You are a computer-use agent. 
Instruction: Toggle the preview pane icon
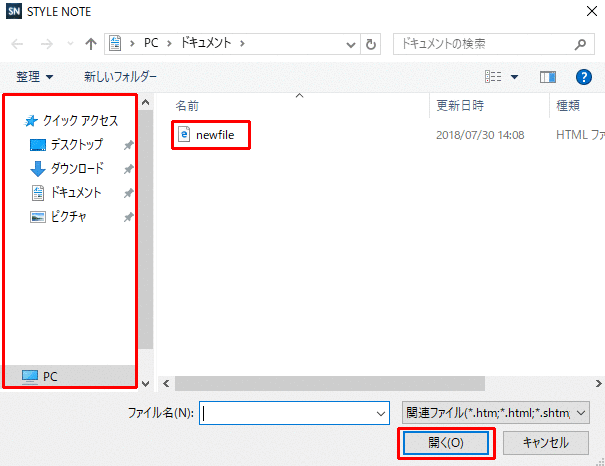pyautogui.click(x=547, y=76)
